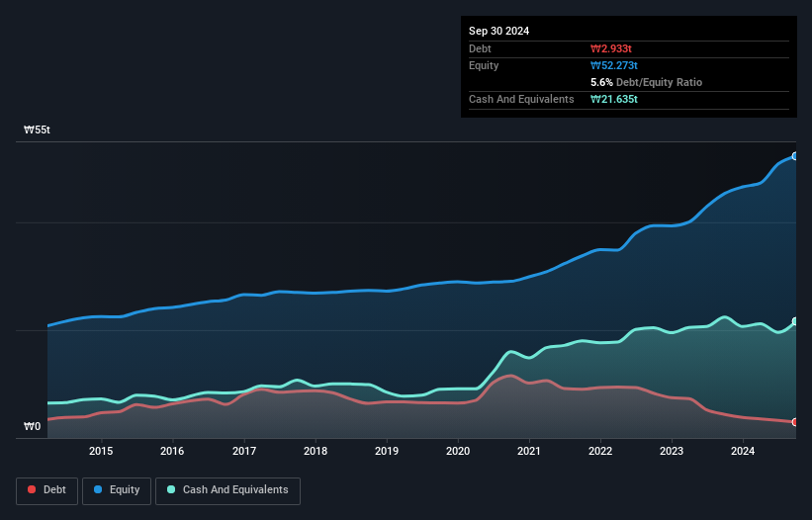Viewport: 812px width, 520px height.
Task: Click the ₩52.273t equity value
Action: point(613,65)
